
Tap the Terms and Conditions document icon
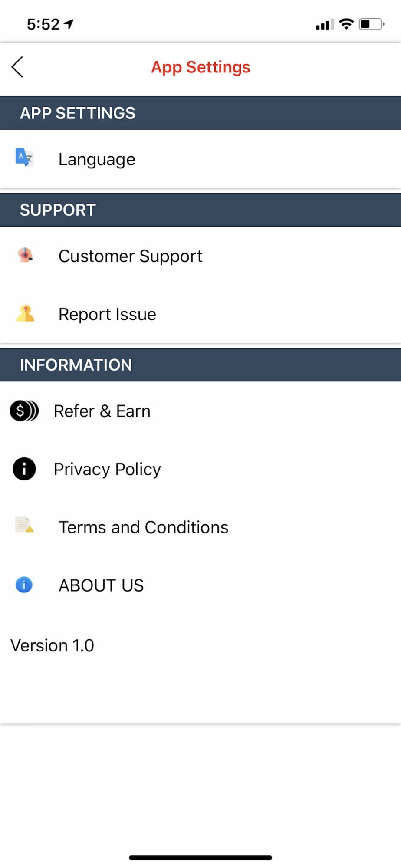coord(24,525)
